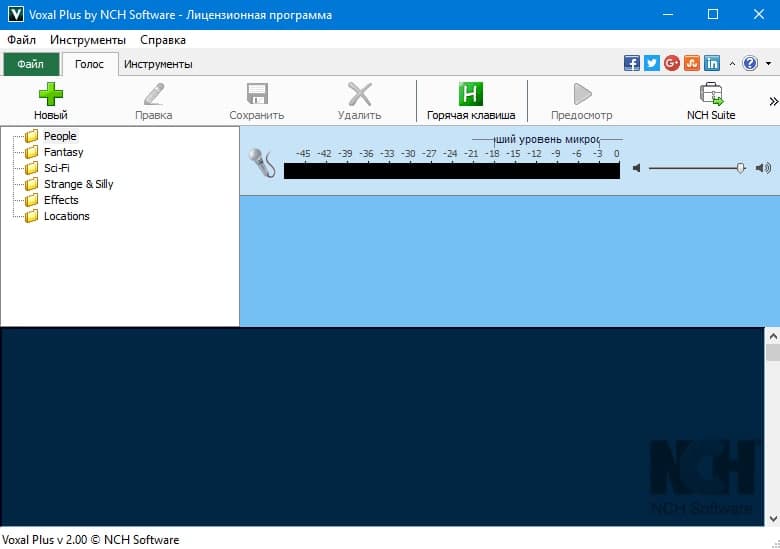Open help with the question mark icon
This screenshot has height=549, width=780.
pos(750,63)
